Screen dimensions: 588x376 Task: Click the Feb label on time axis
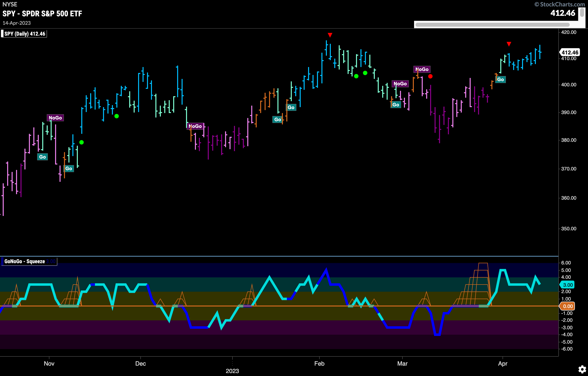[x=319, y=364]
